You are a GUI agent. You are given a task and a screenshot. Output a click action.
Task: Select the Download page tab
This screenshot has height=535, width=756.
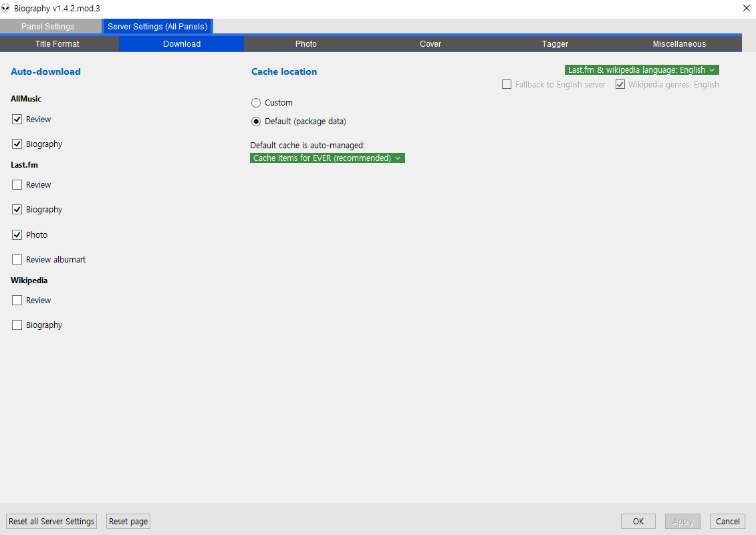click(x=182, y=44)
